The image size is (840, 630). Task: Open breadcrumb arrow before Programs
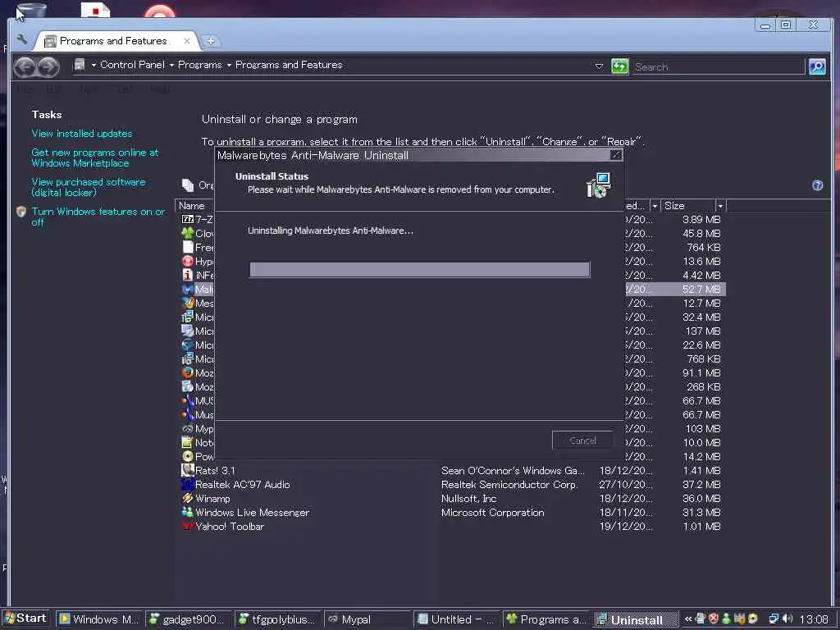(x=172, y=66)
